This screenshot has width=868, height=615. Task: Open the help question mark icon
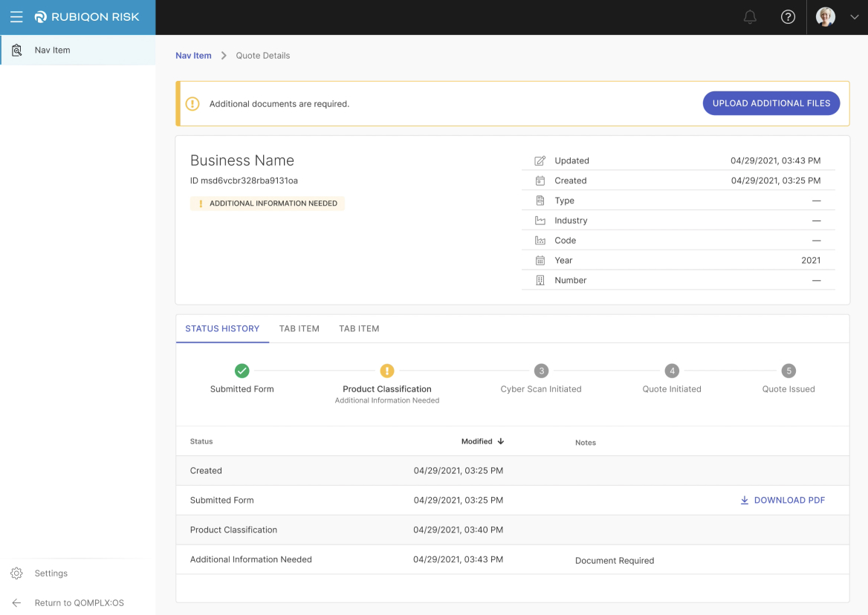click(788, 17)
